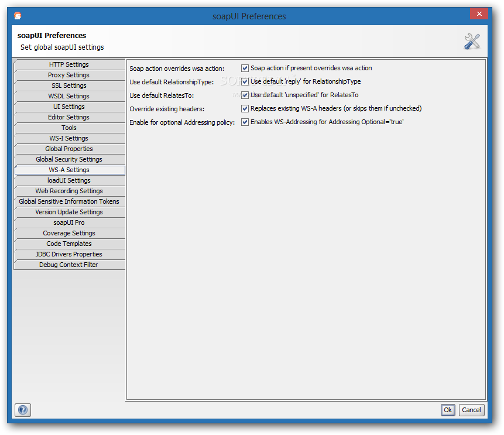Click 'Use default RelationshipType:' label

(x=172, y=83)
